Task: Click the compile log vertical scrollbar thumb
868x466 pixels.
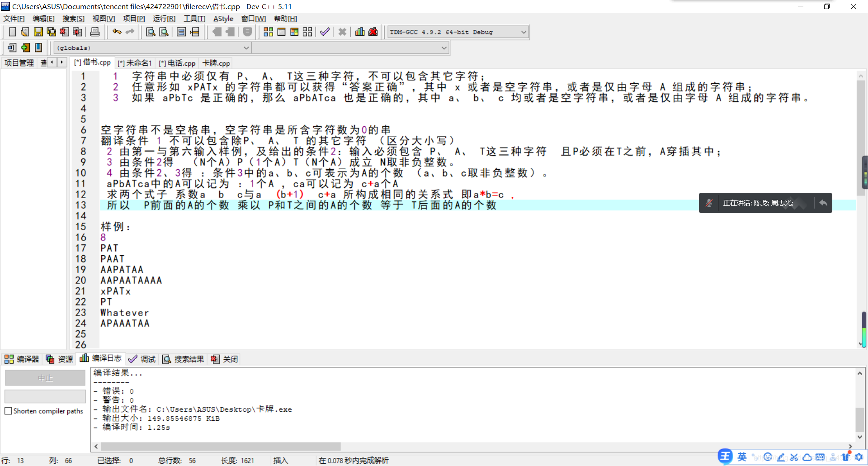Action: (860, 420)
